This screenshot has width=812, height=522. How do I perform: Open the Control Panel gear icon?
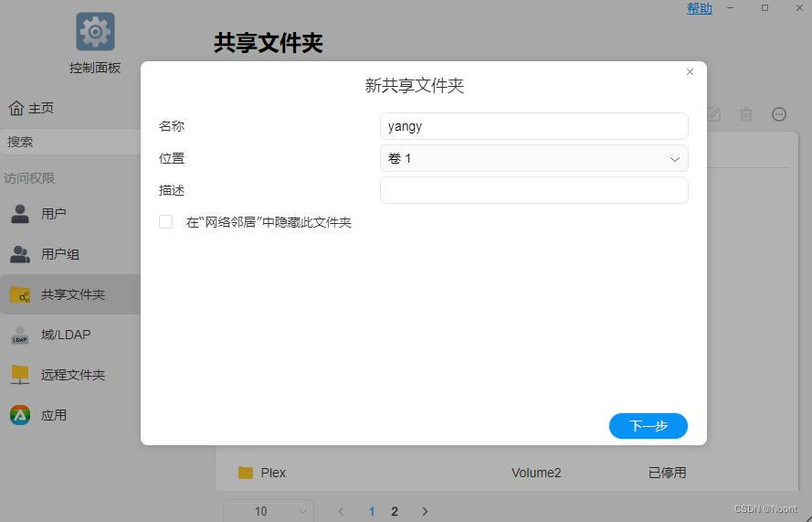(95, 32)
